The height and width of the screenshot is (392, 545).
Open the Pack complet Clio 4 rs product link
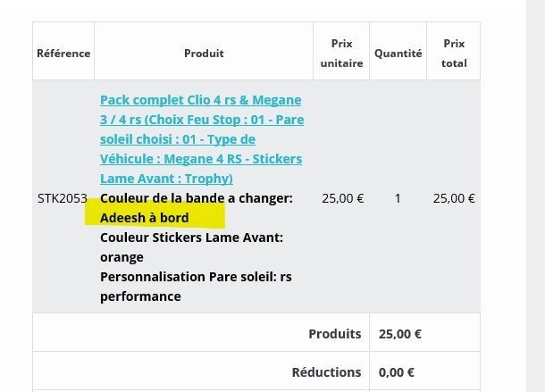202,139
